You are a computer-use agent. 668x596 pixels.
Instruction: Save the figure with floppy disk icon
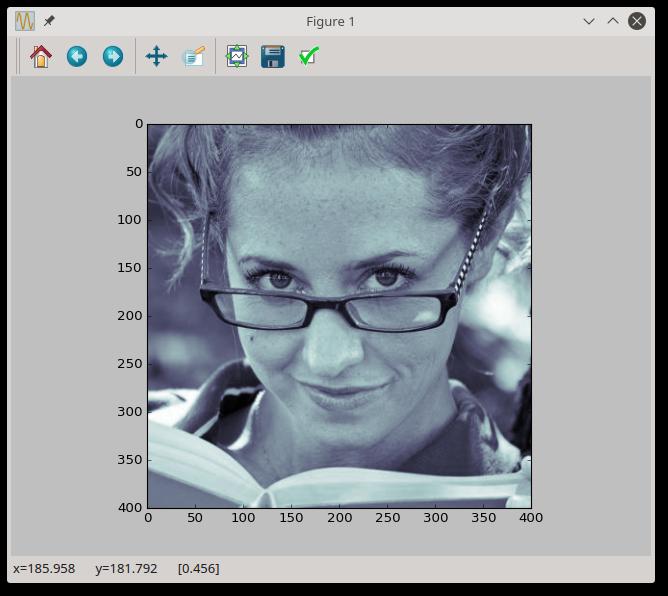[x=272, y=57]
